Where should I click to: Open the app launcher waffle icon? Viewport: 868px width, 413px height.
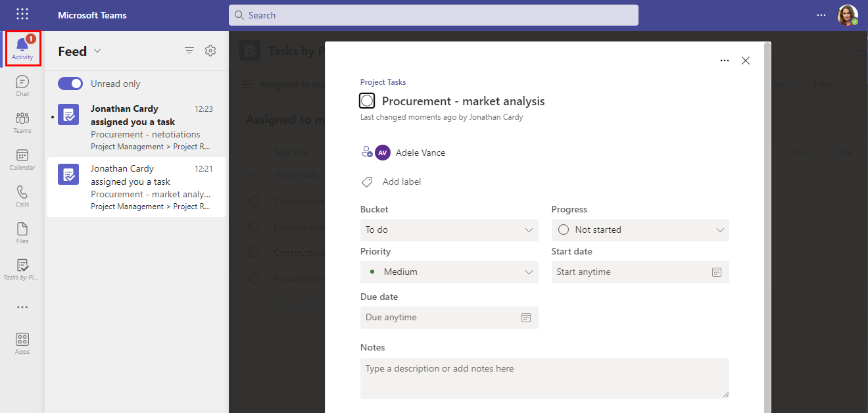(22, 14)
